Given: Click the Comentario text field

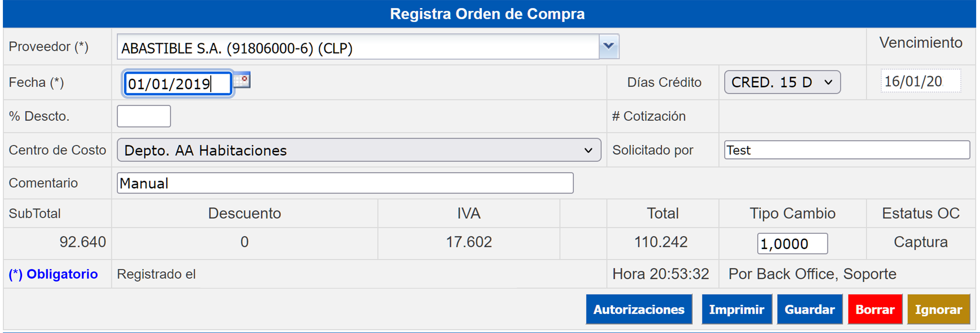Looking at the screenshot, I should pyautogui.click(x=345, y=183).
